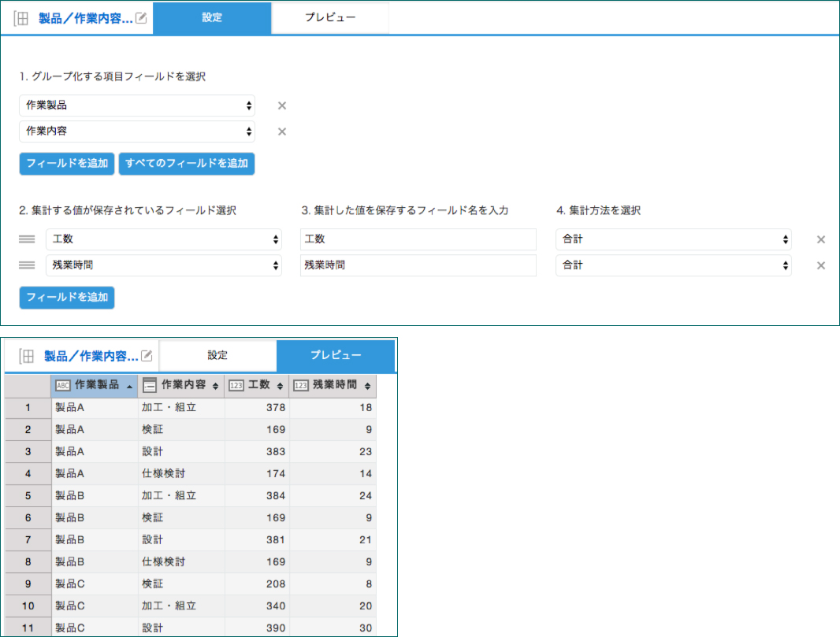This screenshot has height=637, width=840.
Task: Delete the 工数 aggregation row
Action: click(821, 239)
